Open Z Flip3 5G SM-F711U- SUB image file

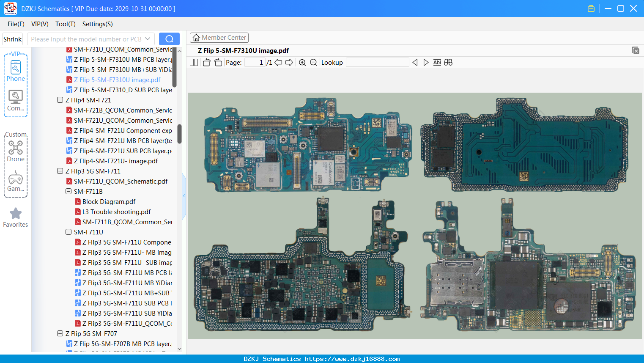tap(123, 263)
